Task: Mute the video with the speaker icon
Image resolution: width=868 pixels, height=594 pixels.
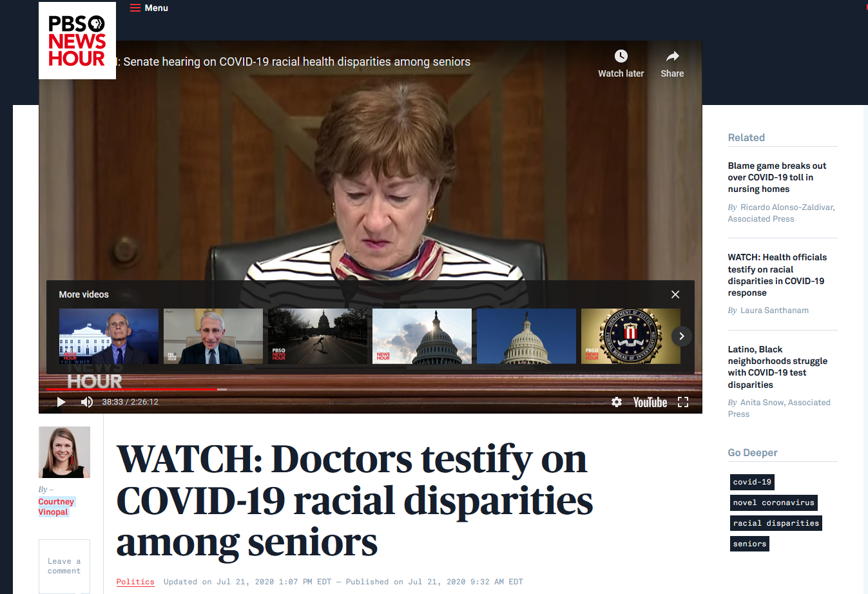Action: pos(87,402)
